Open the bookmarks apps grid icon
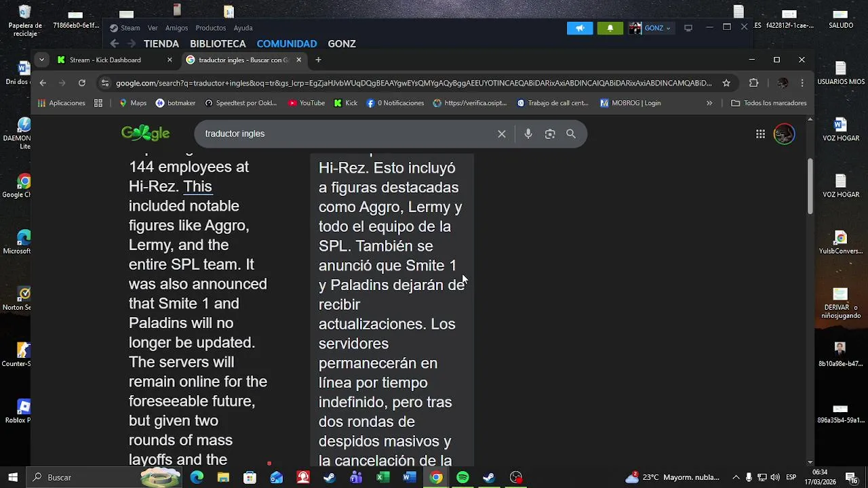Image resolution: width=868 pixels, height=488 pixels. (x=98, y=103)
